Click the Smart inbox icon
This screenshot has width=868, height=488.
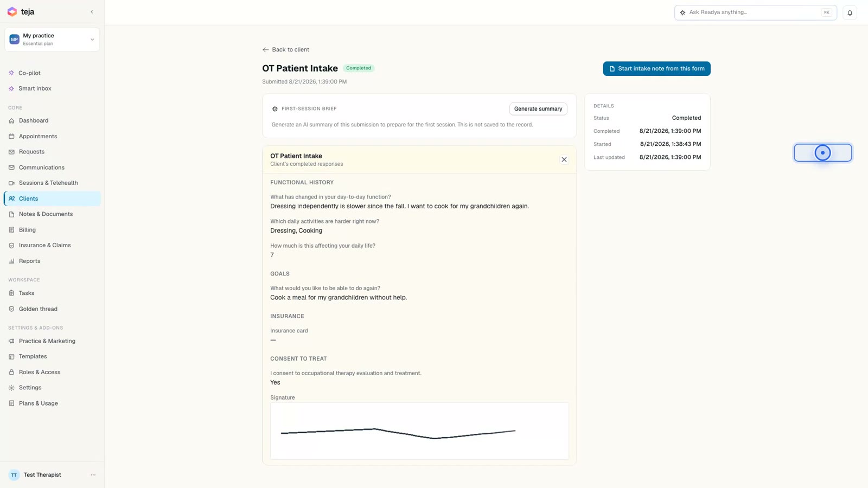coord(11,88)
